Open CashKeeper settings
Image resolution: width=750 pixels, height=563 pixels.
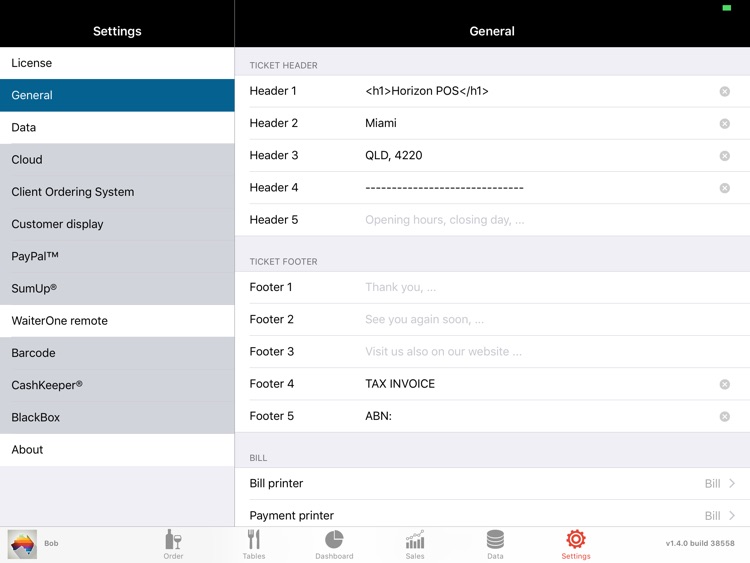(x=117, y=385)
